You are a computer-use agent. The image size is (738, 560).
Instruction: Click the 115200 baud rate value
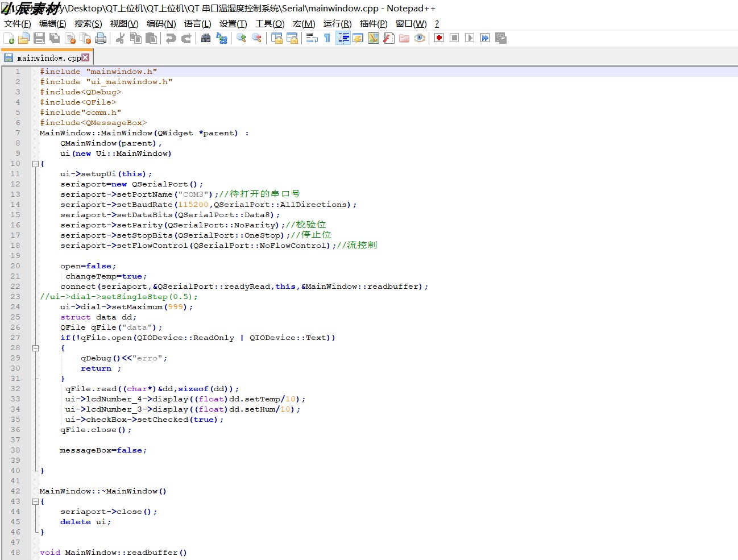193,205
